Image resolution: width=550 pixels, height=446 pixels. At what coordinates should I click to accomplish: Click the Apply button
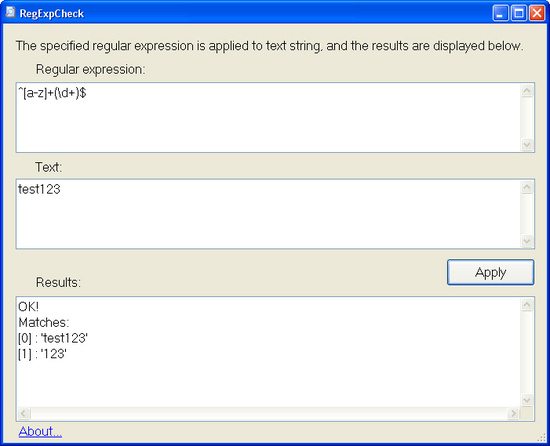click(490, 272)
